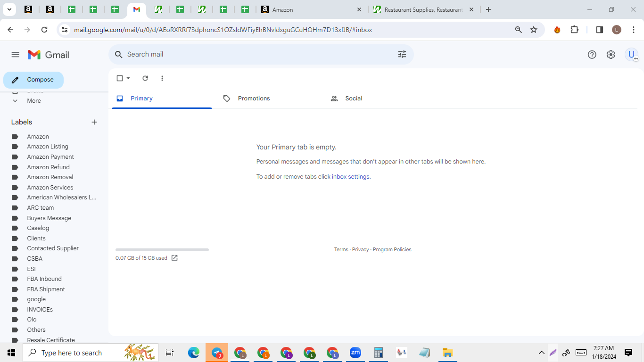Open Task View on the taskbar
The width and height of the screenshot is (644, 362).
pos(170,353)
